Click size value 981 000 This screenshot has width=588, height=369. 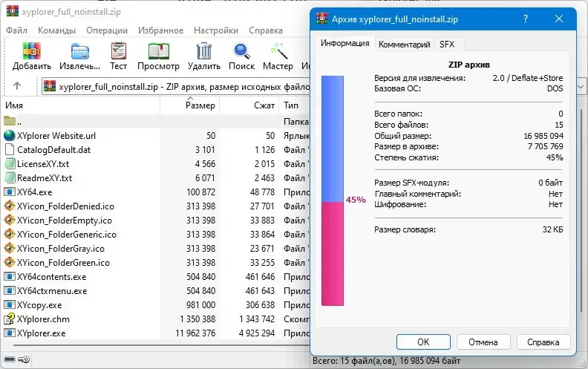coord(200,305)
